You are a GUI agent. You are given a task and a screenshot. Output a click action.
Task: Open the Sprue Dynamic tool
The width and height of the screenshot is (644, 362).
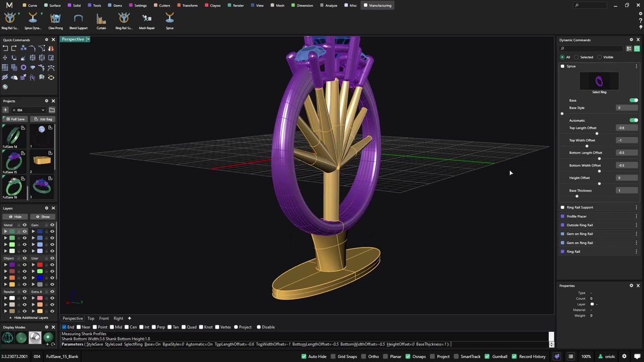click(x=33, y=21)
